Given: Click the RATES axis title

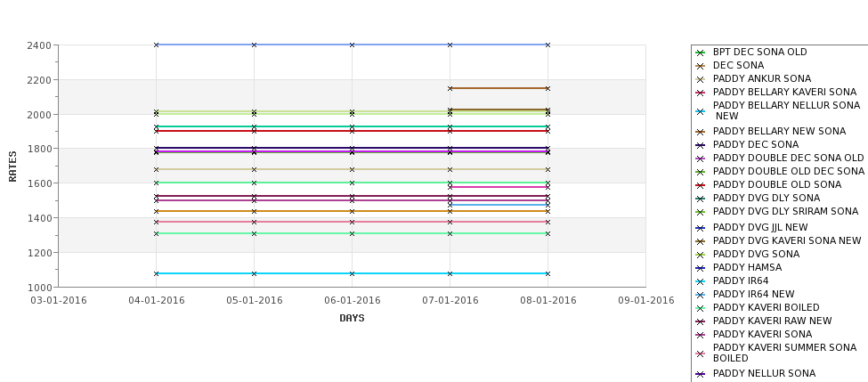Looking at the screenshot, I should [x=12, y=167].
